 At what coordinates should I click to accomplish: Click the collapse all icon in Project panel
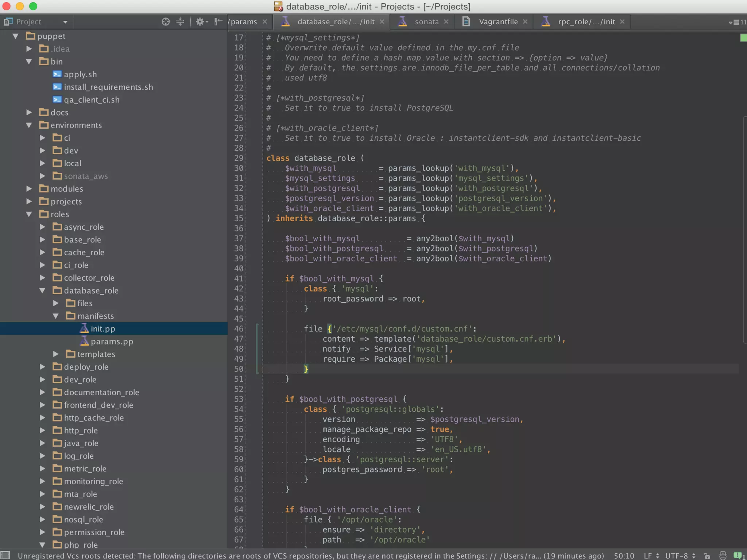tap(180, 22)
